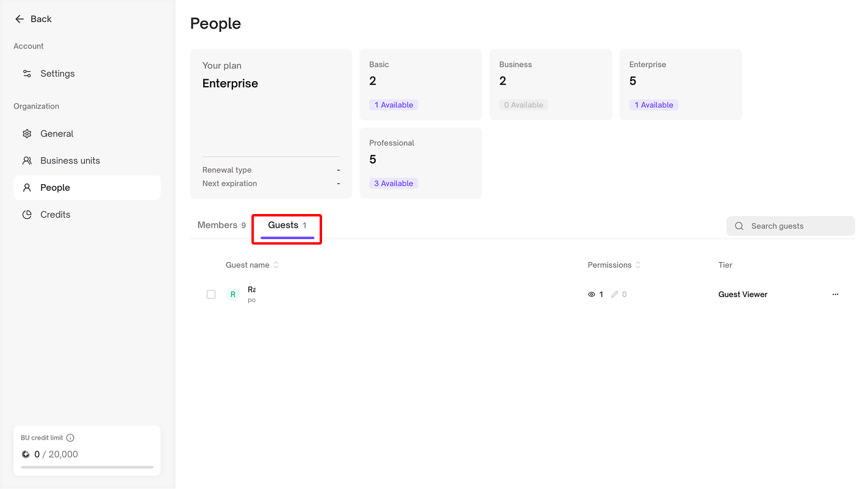Click the Basic 1 Available badge

(393, 105)
